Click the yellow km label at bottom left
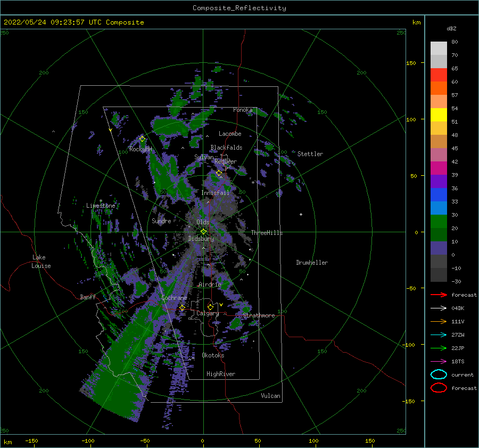479x448 pixels. (x=7, y=442)
